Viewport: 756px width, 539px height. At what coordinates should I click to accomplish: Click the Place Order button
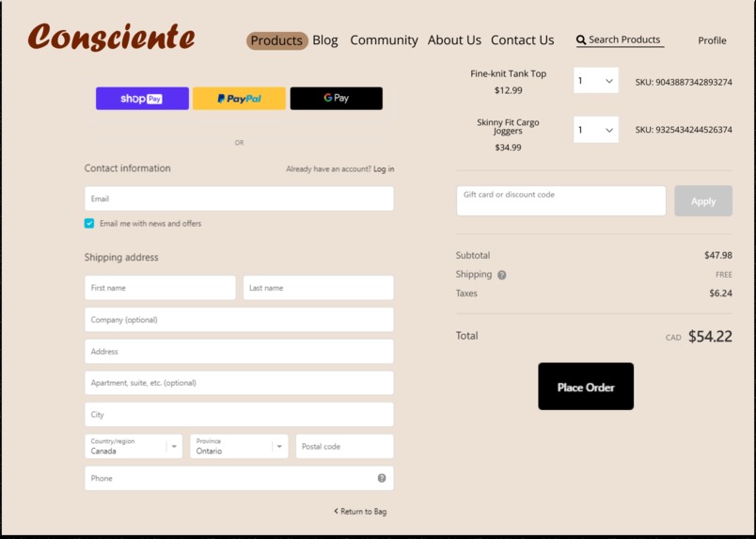click(x=586, y=387)
